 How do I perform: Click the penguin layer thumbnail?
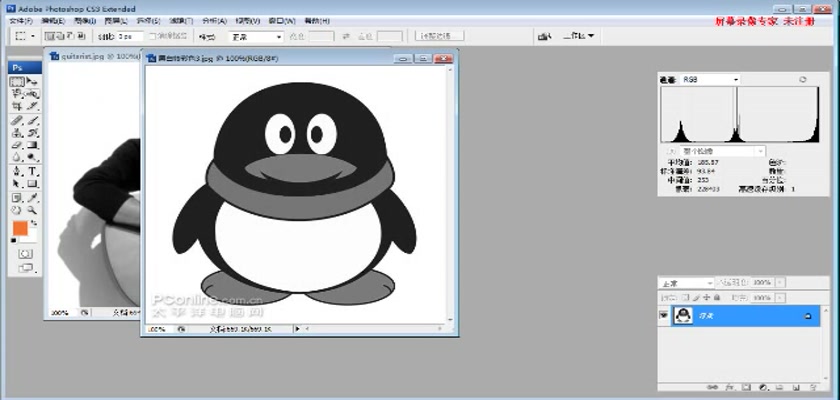coord(683,316)
